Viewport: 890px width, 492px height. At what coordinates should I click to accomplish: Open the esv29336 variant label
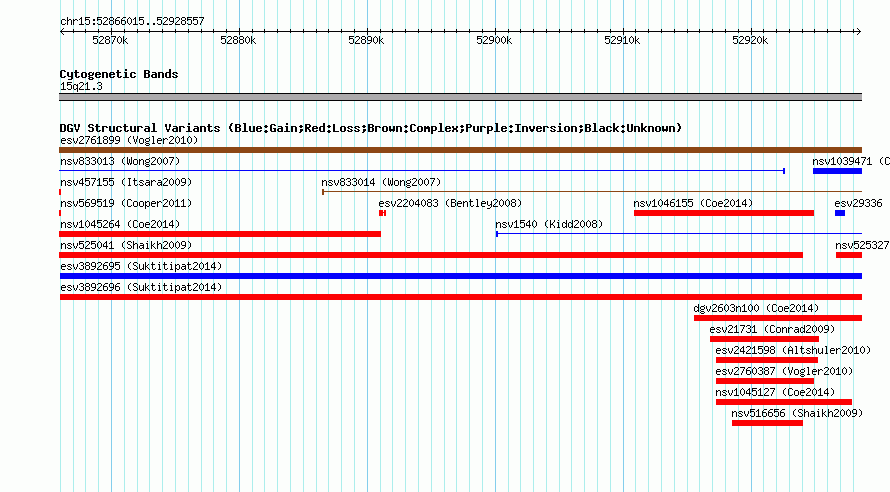tap(858, 203)
